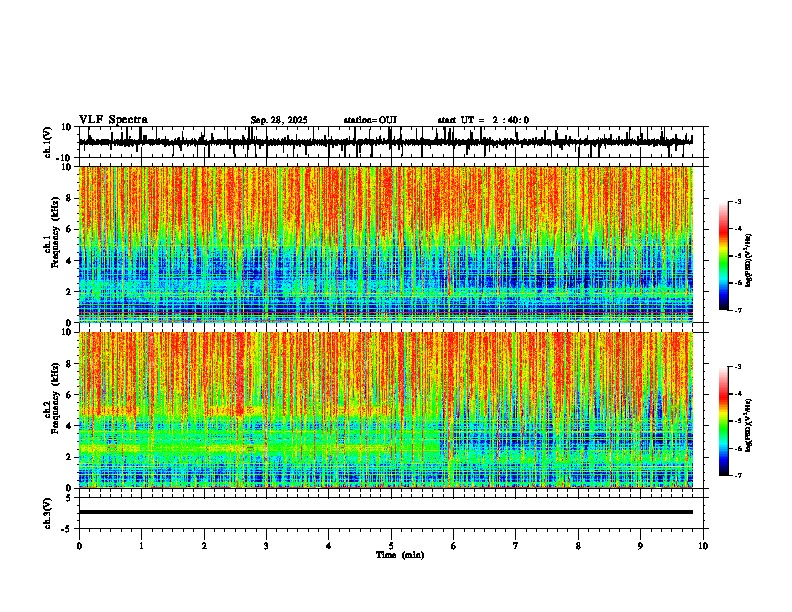Click the time axis tick label '5'
Viewport: 792px width, 612px height.
tap(391, 546)
